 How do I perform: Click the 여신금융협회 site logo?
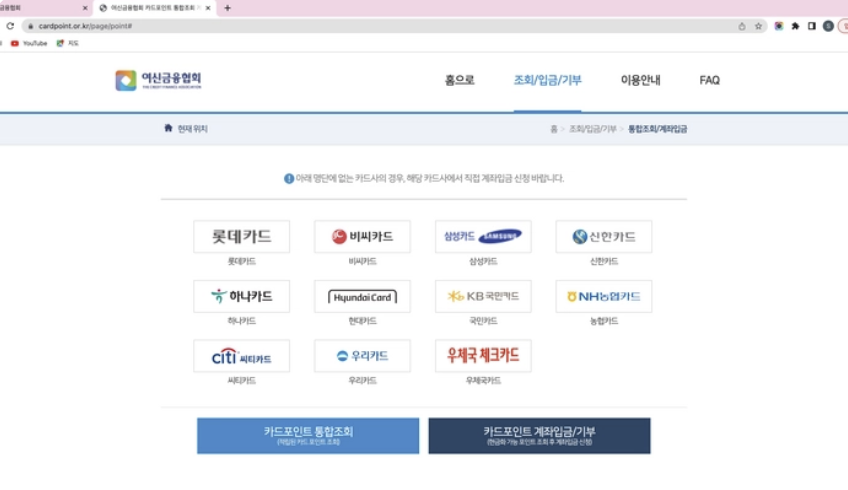click(x=158, y=80)
